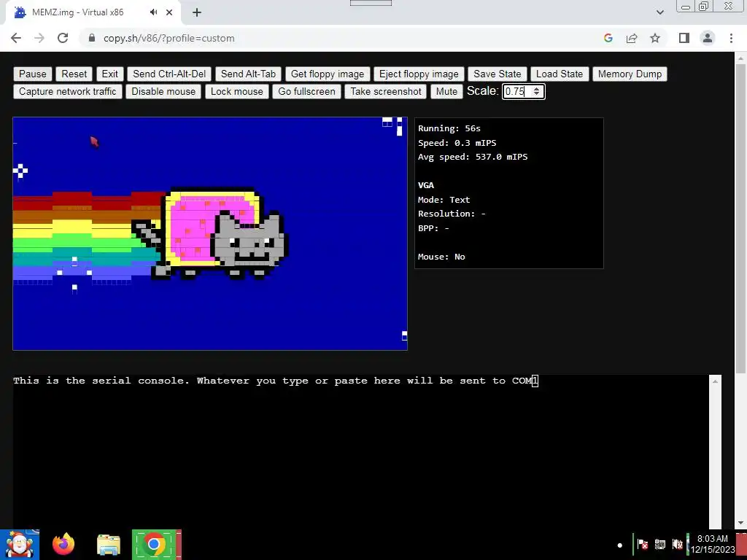
Task: Click the network tray icon
Action: tap(659, 544)
